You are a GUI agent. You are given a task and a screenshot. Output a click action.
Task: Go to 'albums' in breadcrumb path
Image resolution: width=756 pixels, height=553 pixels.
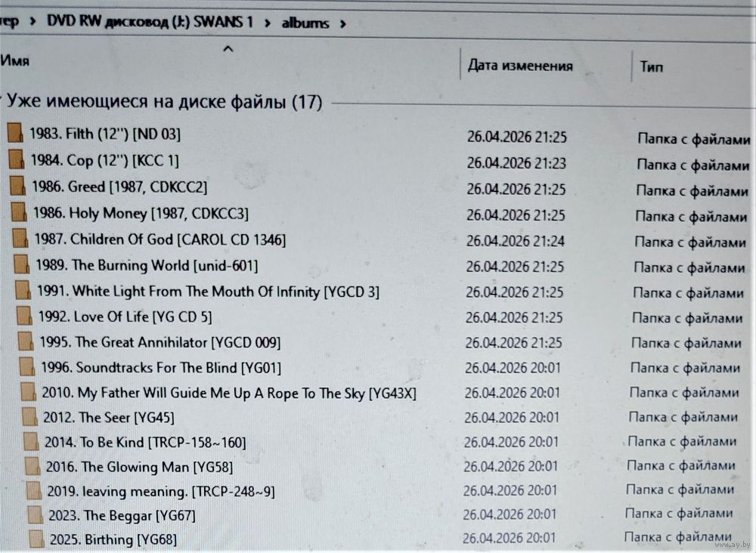pyautogui.click(x=305, y=23)
